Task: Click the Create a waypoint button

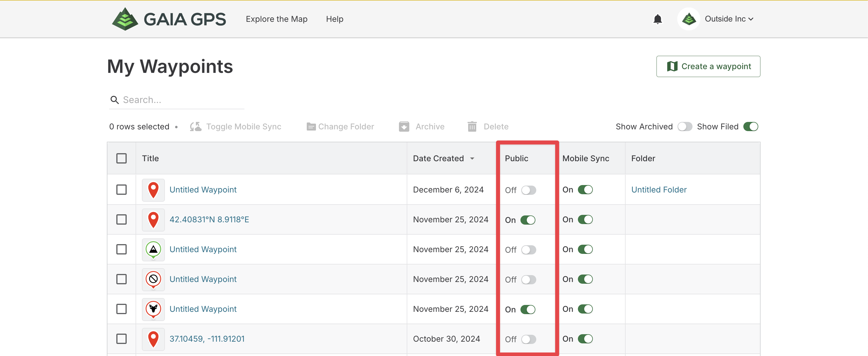Action: 708,66
